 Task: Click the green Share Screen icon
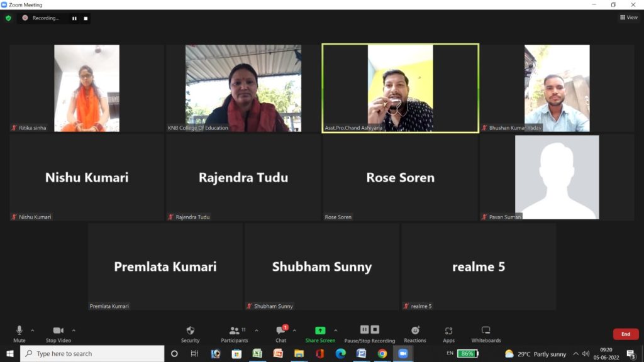tap(320, 331)
